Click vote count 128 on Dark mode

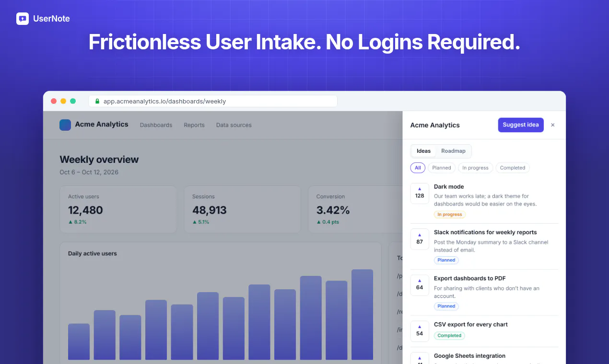pyautogui.click(x=420, y=196)
